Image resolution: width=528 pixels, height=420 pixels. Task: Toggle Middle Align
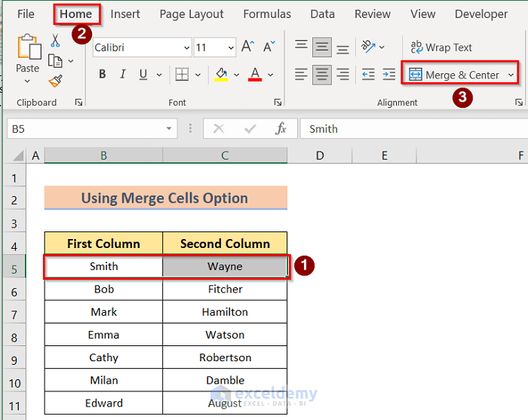click(322, 47)
